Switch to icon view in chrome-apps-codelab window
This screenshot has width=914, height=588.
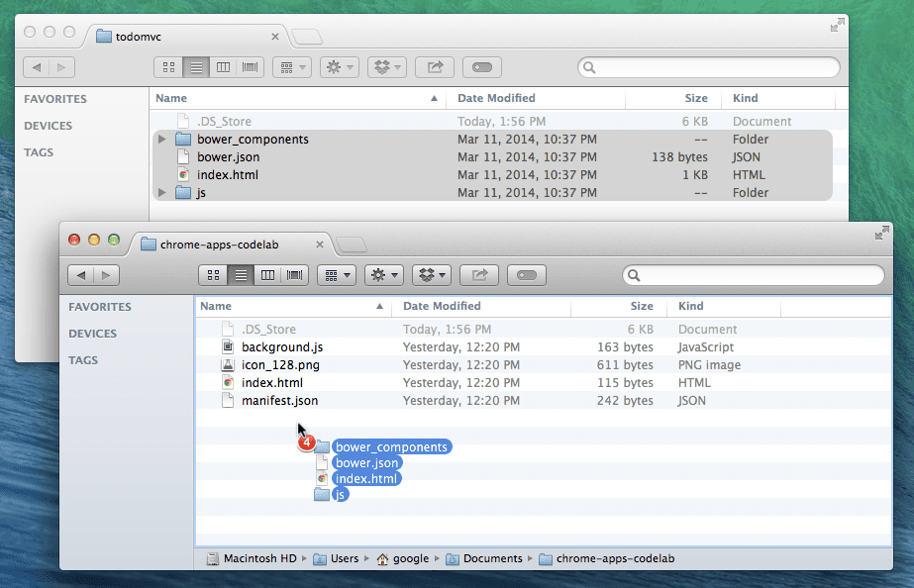(213, 275)
